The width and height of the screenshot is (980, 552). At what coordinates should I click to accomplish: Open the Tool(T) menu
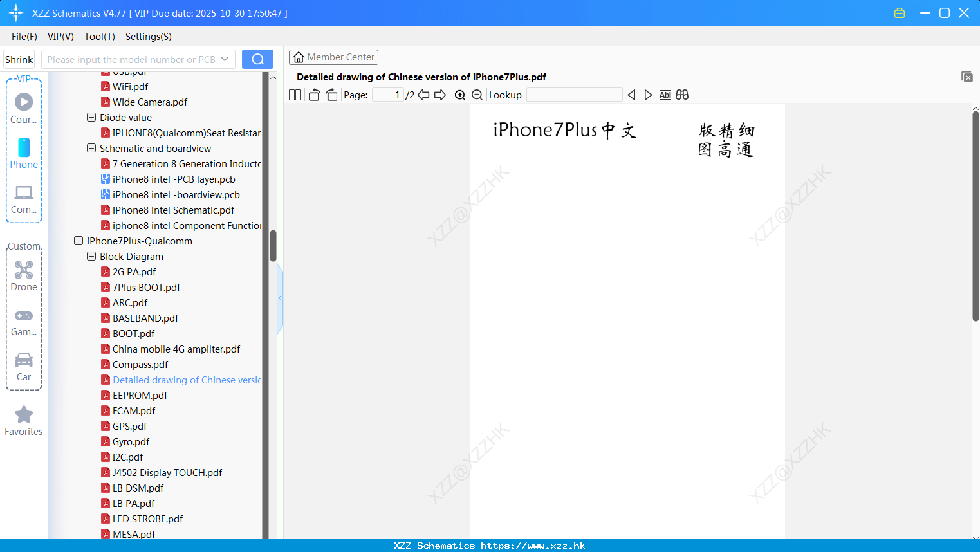pyautogui.click(x=100, y=36)
